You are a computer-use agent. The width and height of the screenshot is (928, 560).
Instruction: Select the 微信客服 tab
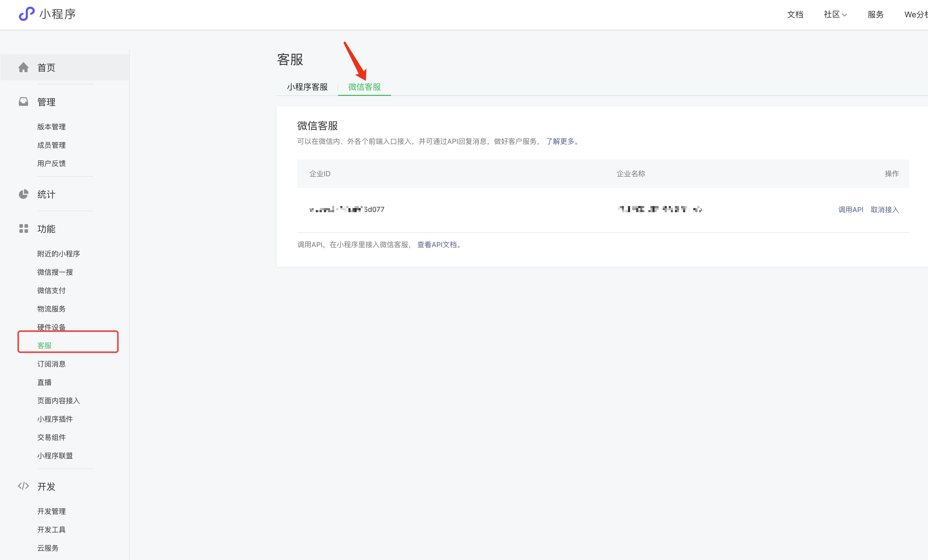[x=364, y=87]
